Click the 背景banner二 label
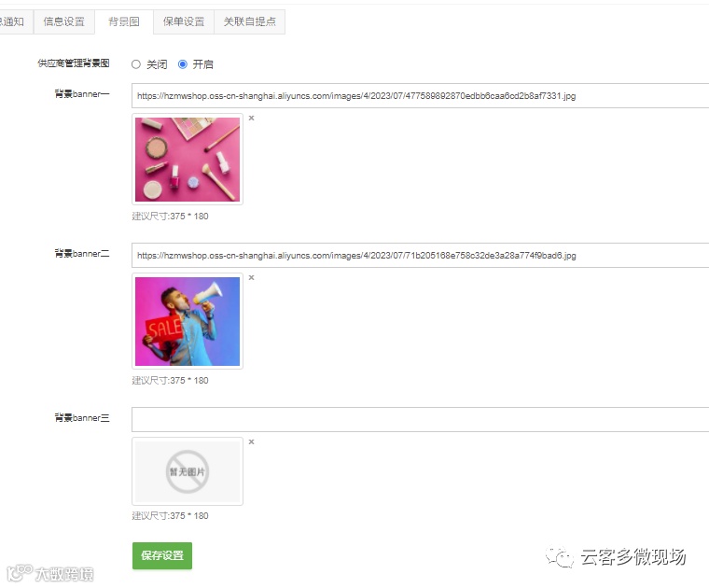 tap(82, 254)
